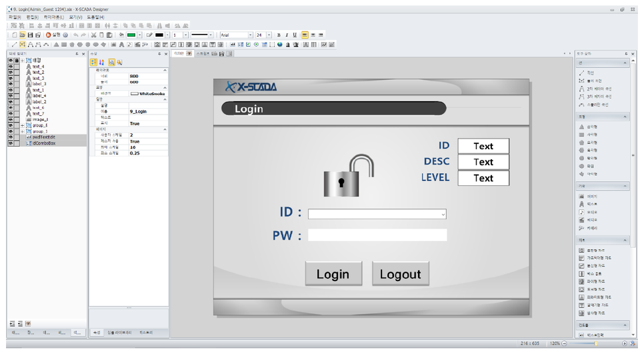Hide the text_4 layer using its eye icon

tap(11, 67)
